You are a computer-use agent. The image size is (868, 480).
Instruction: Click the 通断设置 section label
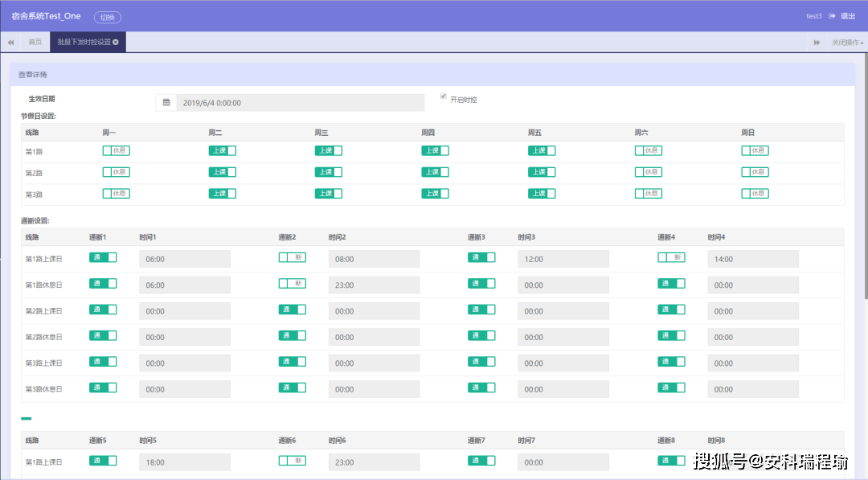pyautogui.click(x=35, y=221)
